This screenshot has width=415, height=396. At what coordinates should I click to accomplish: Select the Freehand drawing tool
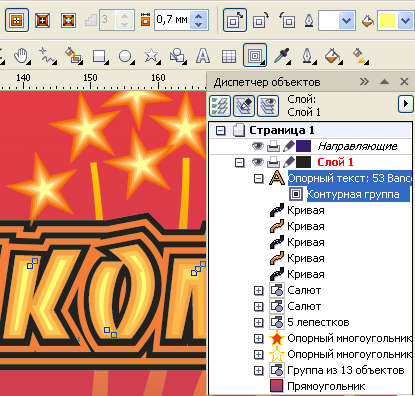[x=48, y=56]
